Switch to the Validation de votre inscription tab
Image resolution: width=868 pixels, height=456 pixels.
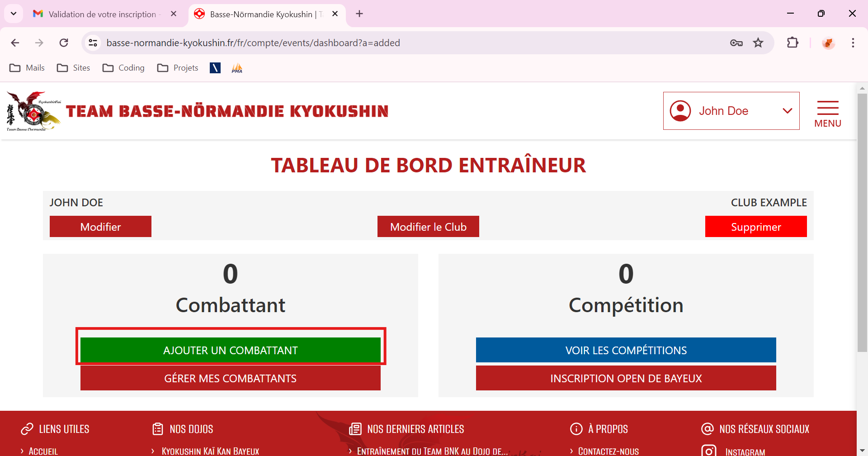click(x=102, y=14)
